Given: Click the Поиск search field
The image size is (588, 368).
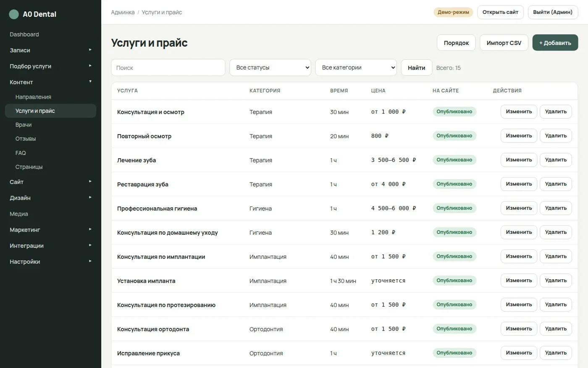Looking at the screenshot, I should (x=168, y=67).
